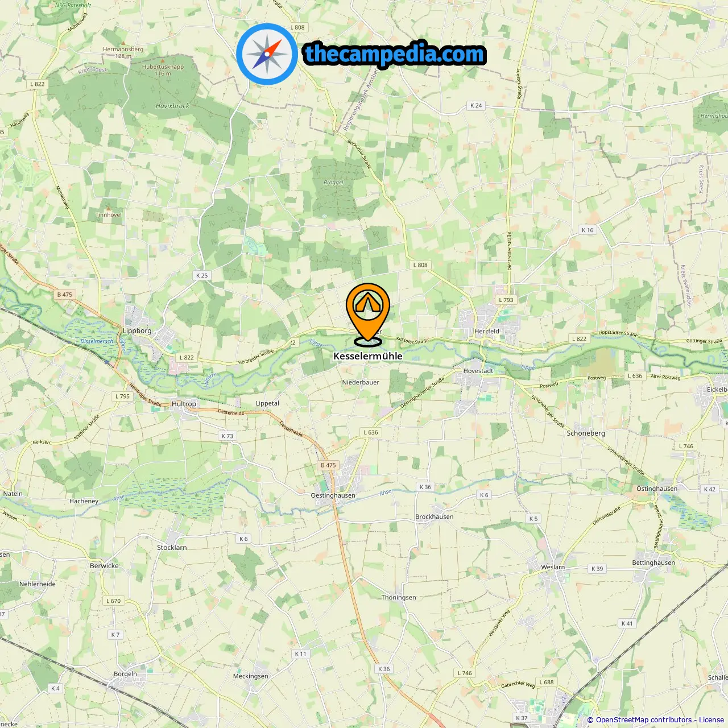
Task: Click the B 475 road shield near Oestinghausen
Action: tap(328, 465)
